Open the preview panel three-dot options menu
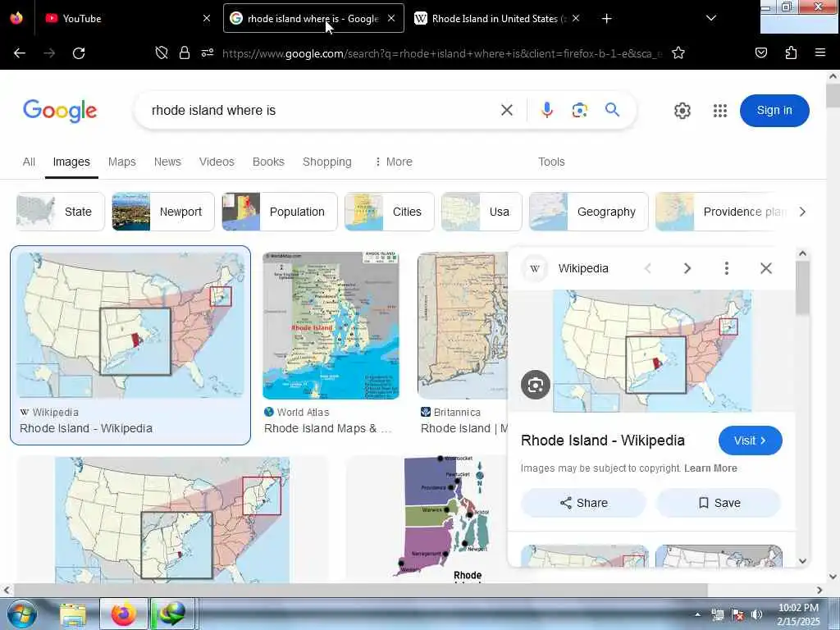Image resolution: width=840 pixels, height=630 pixels. [x=727, y=268]
